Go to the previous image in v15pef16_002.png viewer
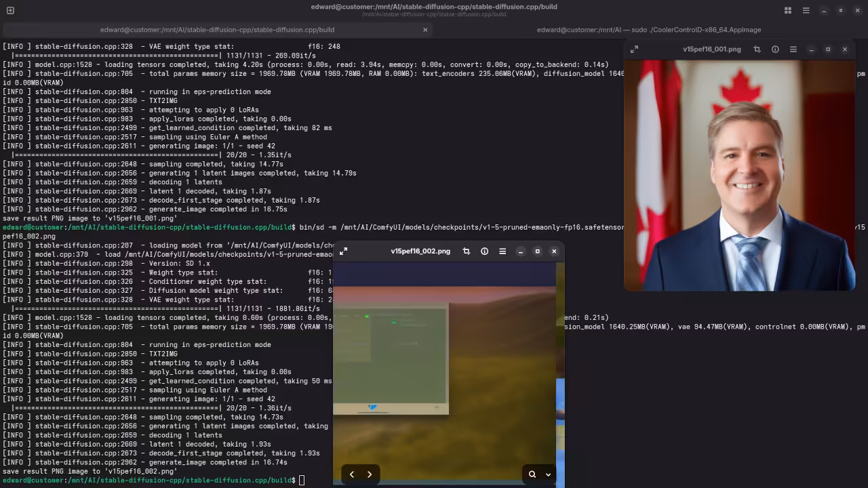This screenshot has width=868, height=488. 351,474
